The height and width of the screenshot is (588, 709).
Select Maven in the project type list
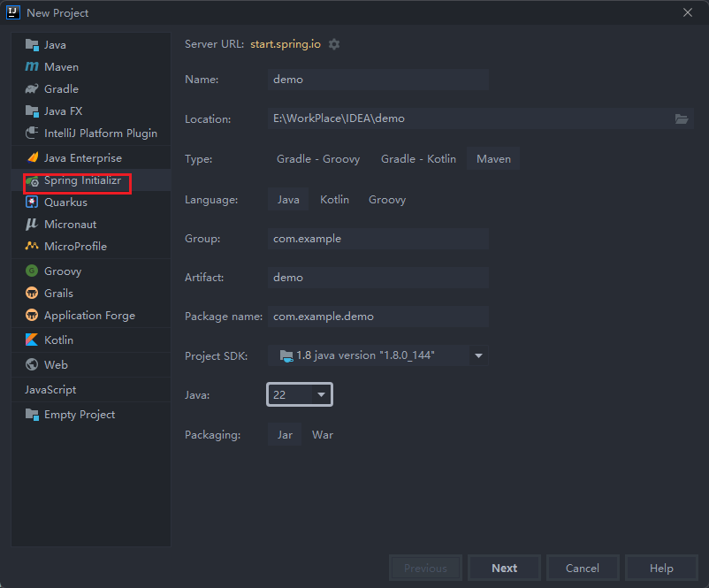(62, 67)
